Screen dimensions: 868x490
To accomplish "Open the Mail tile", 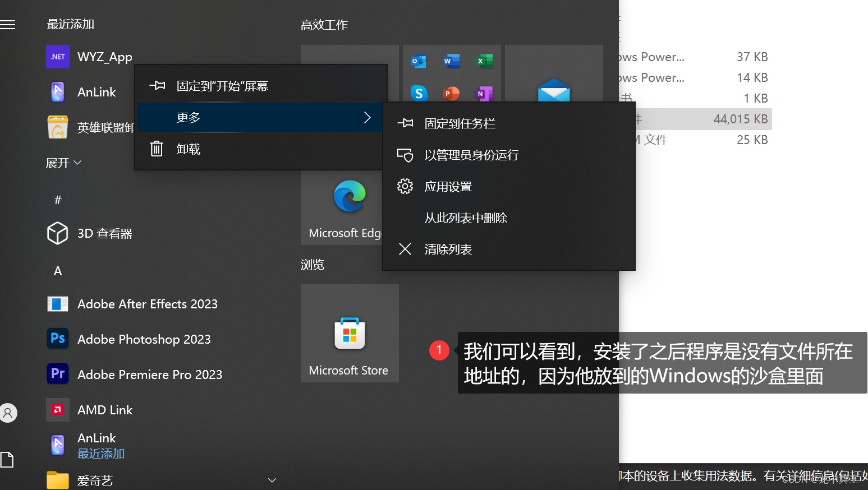I will pyautogui.click(x=554, y=73).
